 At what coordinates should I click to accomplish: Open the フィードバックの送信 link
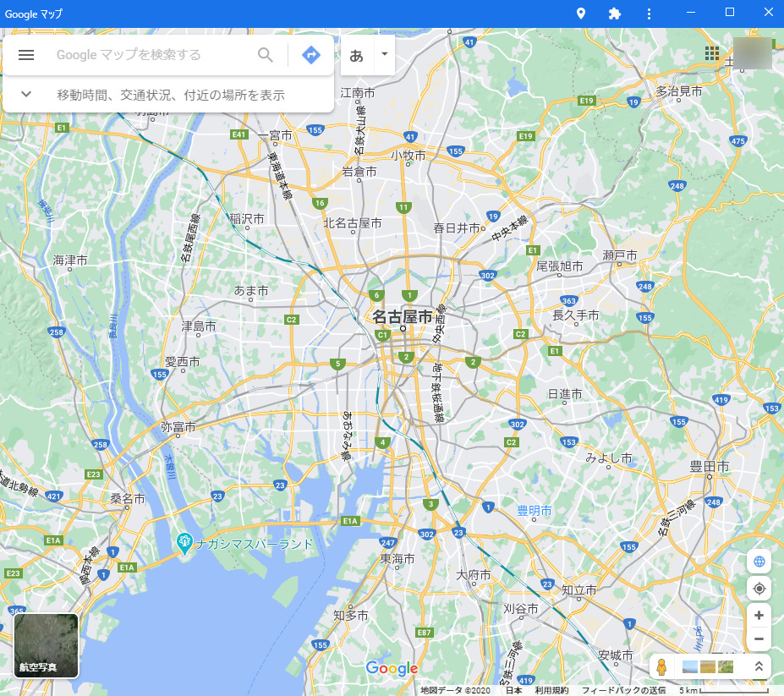click(623, 690)
